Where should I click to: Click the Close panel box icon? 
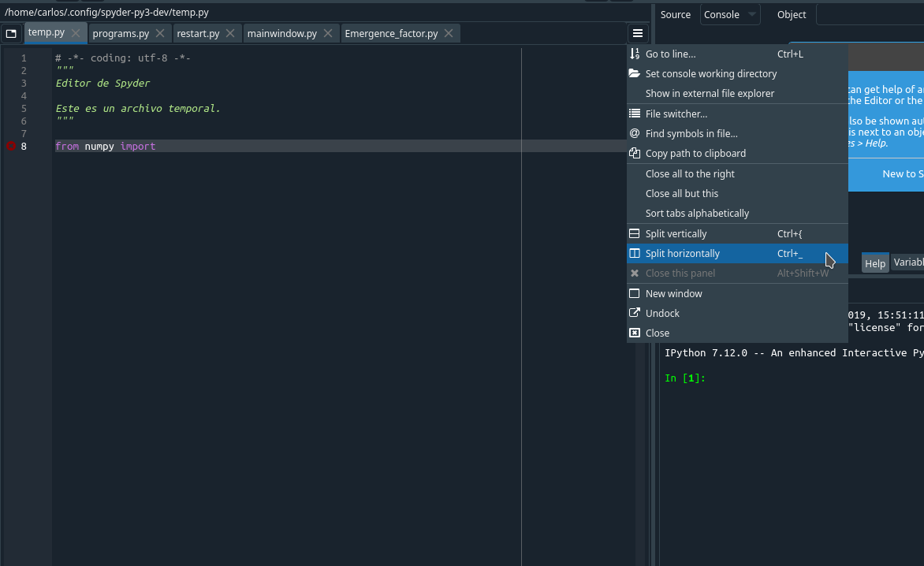[x=635, y=333]
